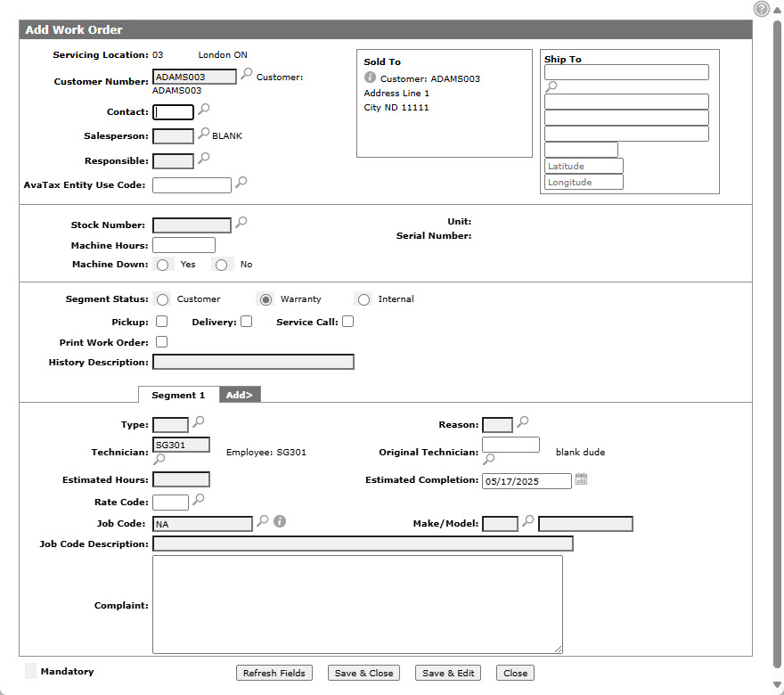Focus the Machine Hours field
The image size is (784, 695).
click(x=184, y=245)
